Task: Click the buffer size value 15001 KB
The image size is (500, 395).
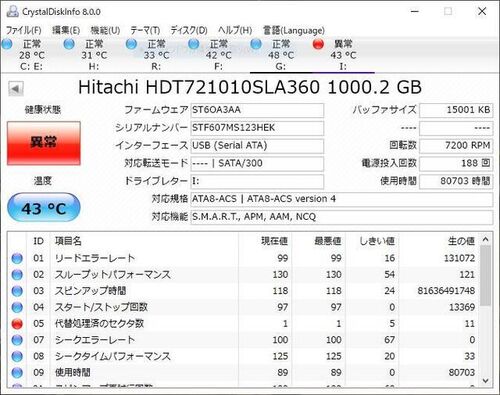Action: pos(456,110)
